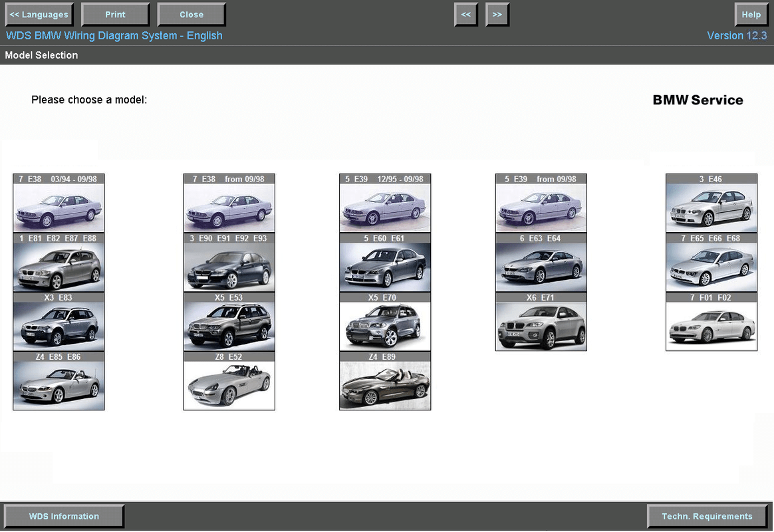Select 7 E38 from 09/98 model
774x532 pixels.
click(x=229, y=203)
